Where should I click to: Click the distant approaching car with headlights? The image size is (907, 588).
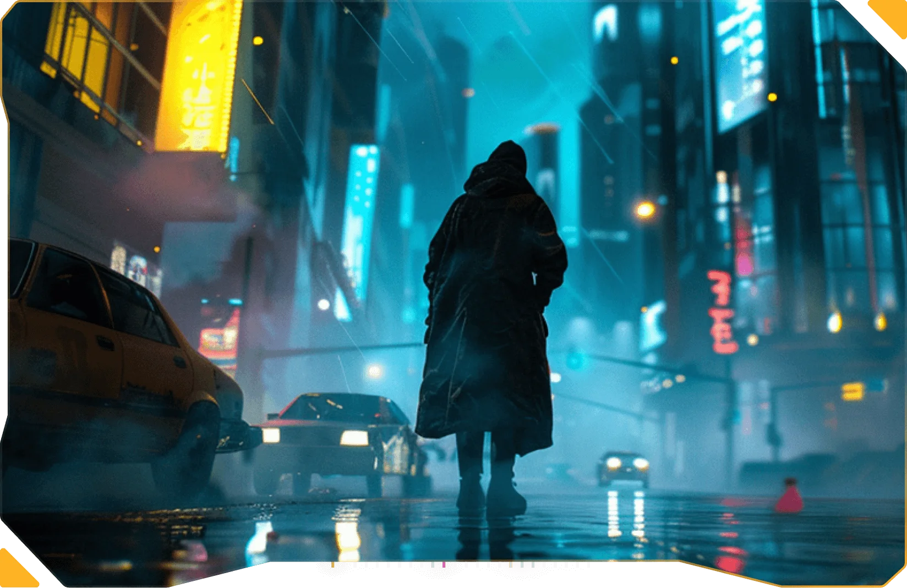coord(624,468)
